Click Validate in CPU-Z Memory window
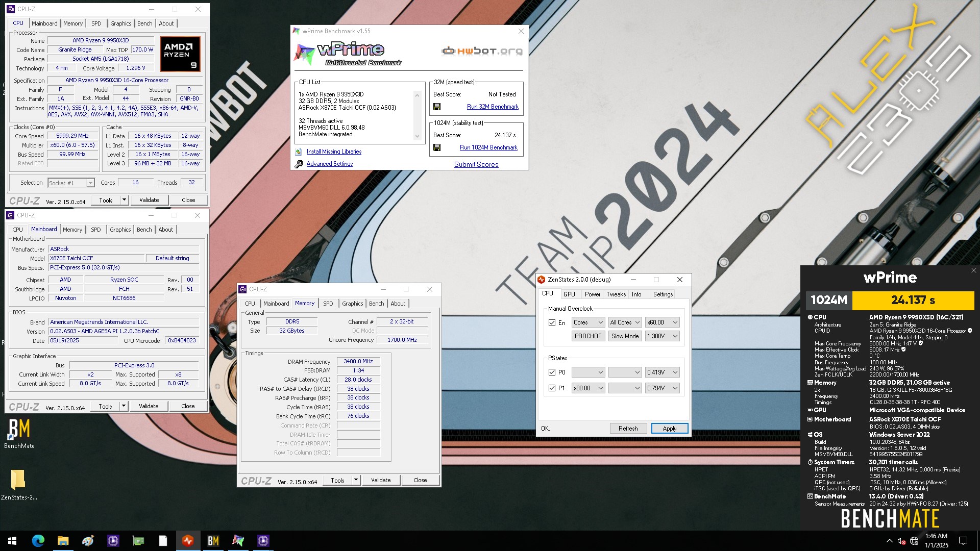Image resolution: width=980 pixels, height=551 pixels. 381,480
